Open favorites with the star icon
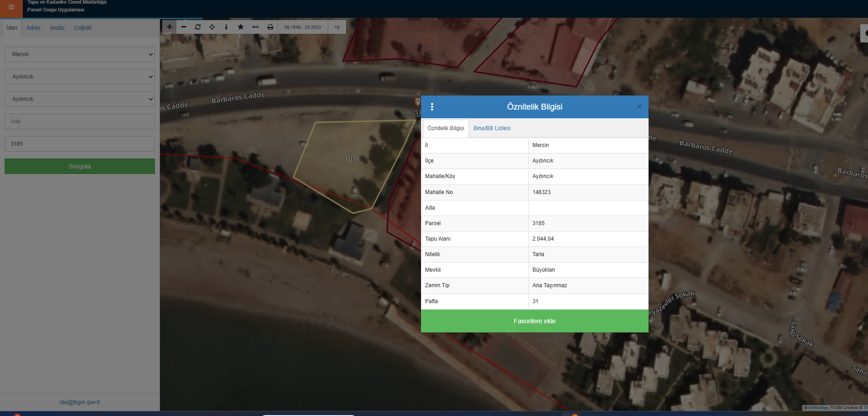This screenshot has height=416, width=868. pos(240,27)
